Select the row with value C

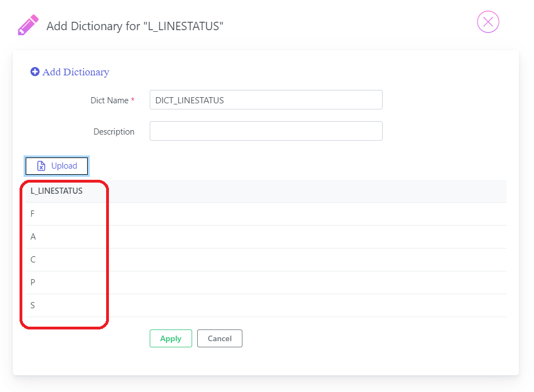tap(266, 260)
